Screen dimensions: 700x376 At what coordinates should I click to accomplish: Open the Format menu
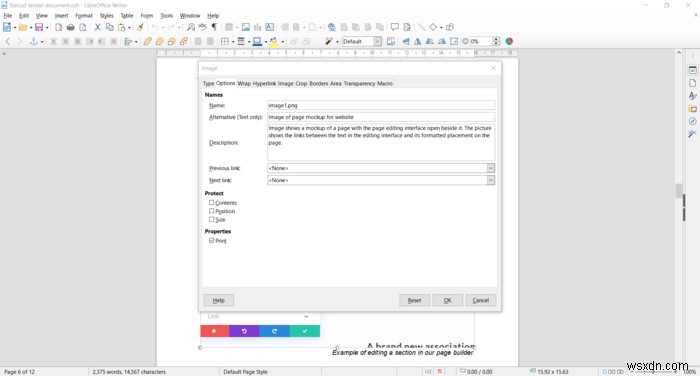(x=84, y=16)
